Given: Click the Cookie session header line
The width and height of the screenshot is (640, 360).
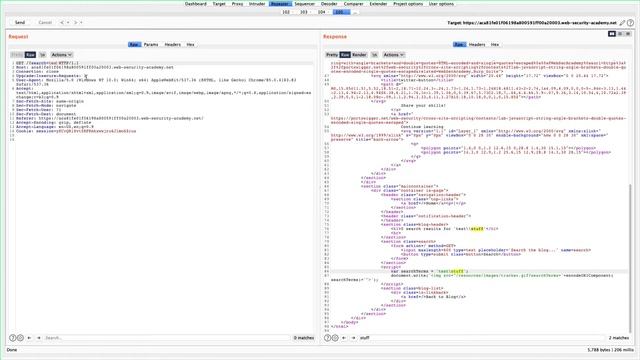Looking at the screenshot, I should 76,131.
